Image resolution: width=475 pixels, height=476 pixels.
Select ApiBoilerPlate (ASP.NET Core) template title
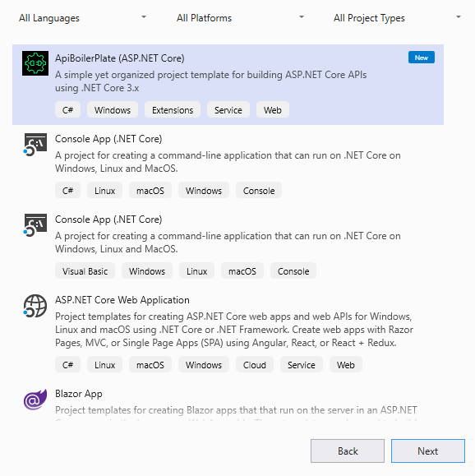coord(120,58)
